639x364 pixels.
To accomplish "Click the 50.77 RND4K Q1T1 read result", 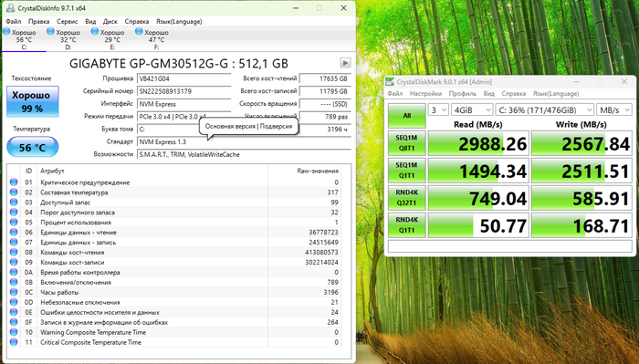I will click(x=478, y=224).
